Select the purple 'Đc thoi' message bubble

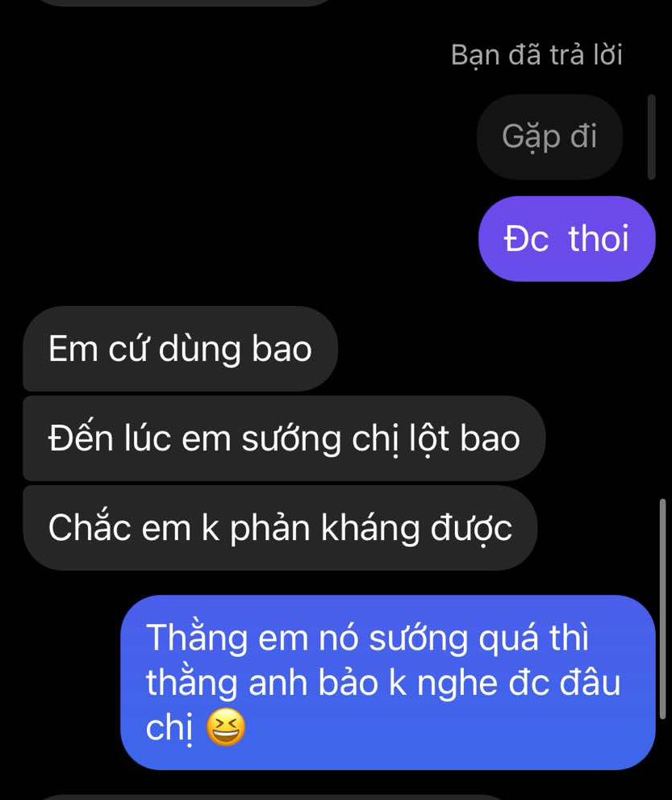click(566, 238)
